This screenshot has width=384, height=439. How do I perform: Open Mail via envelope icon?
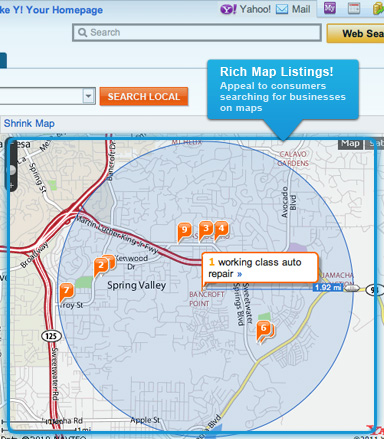click(282, 9)
